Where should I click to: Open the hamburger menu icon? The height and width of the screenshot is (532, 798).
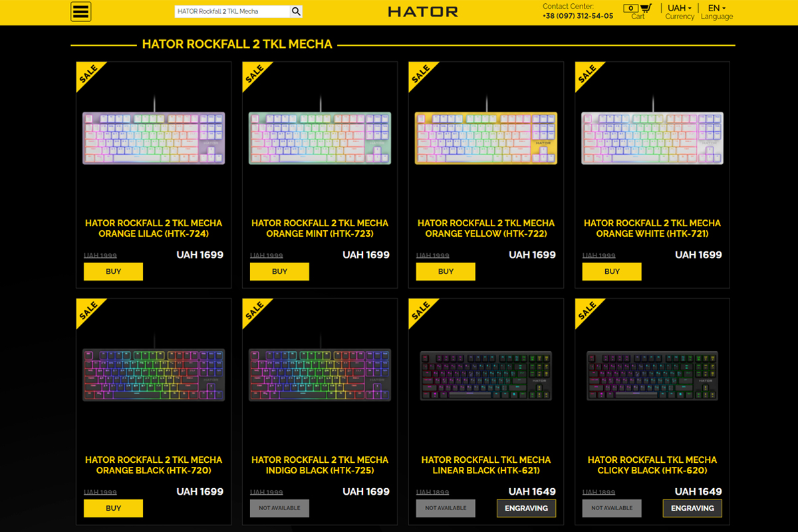[x=80, y=11]
